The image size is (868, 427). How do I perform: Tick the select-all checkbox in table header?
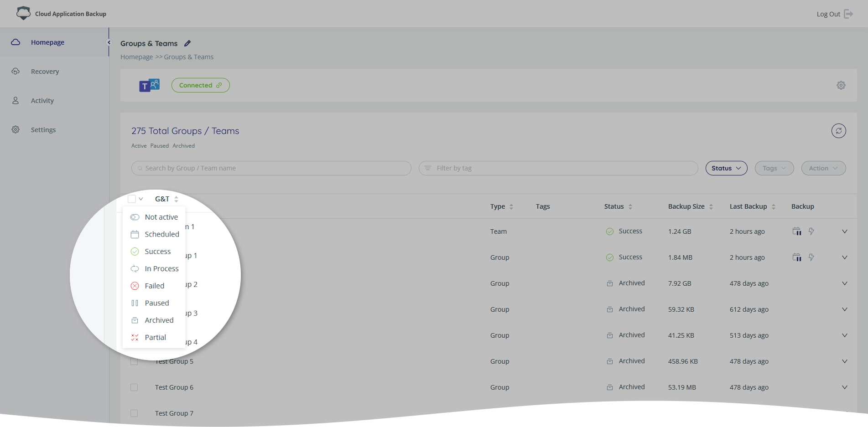[132, 199]
